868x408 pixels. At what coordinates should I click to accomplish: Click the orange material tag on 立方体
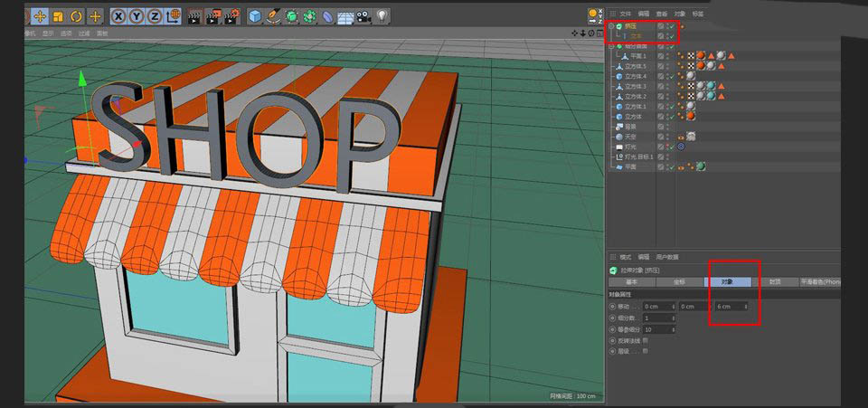point(691,117)
